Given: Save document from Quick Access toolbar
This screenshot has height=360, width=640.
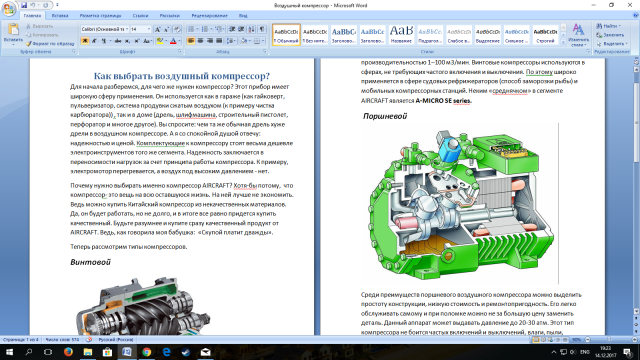Looking at the screenshot, I should point(24,5).
